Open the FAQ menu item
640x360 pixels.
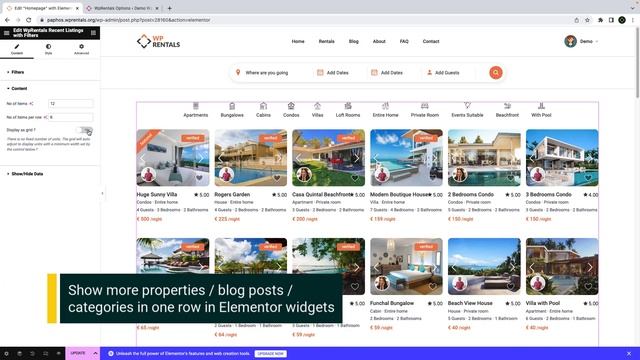404,41
